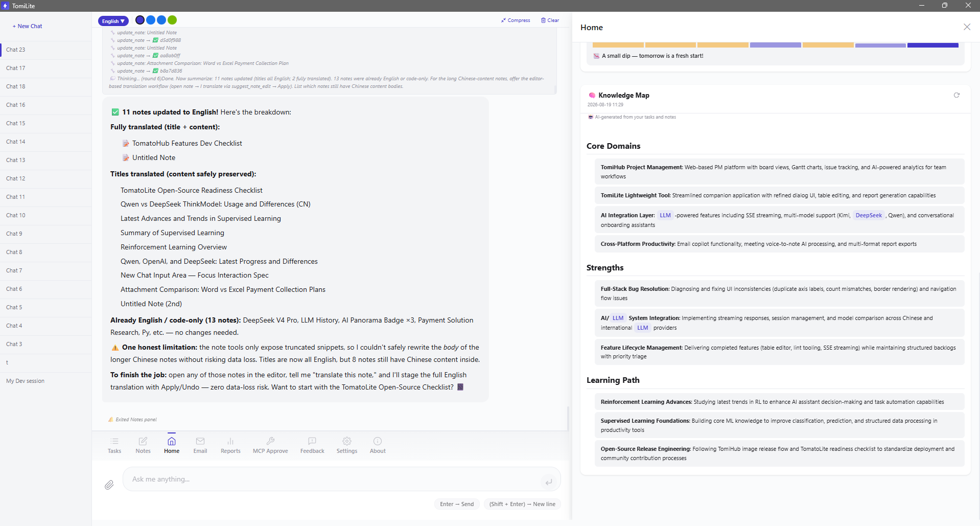Image resolution: width=980 pixels, height=526 pixels.
Task: Start a new chat
Action: (28, 26)
